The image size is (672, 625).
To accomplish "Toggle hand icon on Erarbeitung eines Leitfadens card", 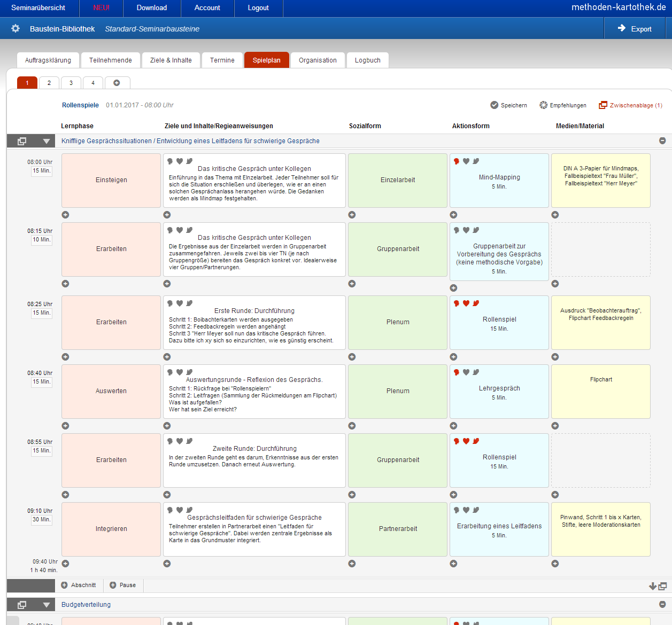I will (476, 510).
